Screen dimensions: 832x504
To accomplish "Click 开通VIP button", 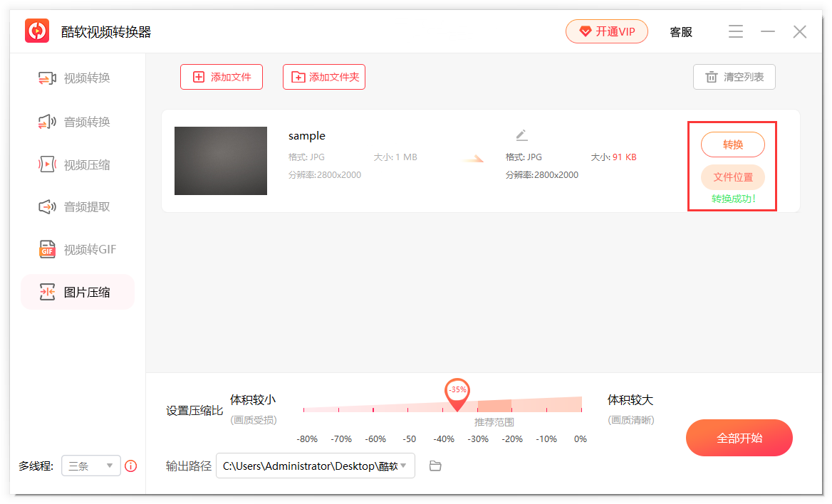I will (x=606, y=31).
